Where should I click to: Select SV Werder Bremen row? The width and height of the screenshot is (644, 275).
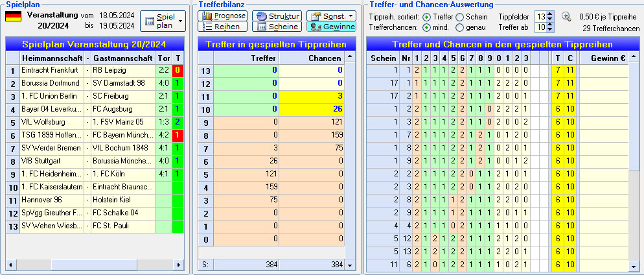click(x=95, y=148)
